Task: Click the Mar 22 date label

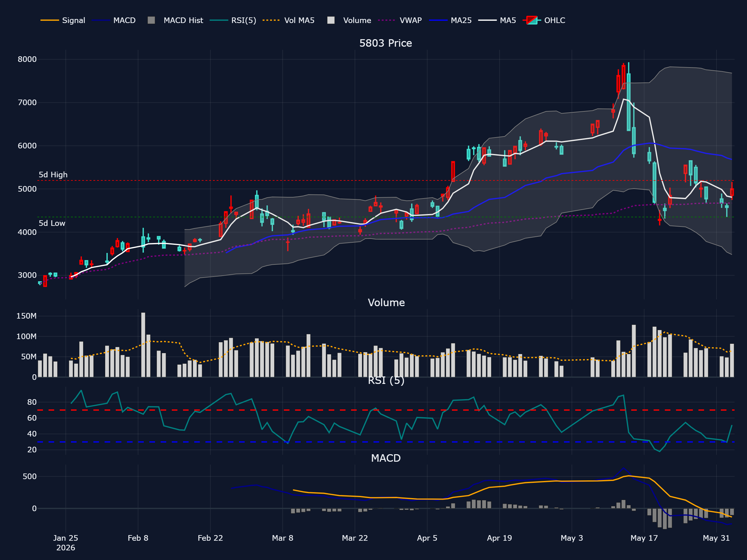Action: tap(355, 538)
